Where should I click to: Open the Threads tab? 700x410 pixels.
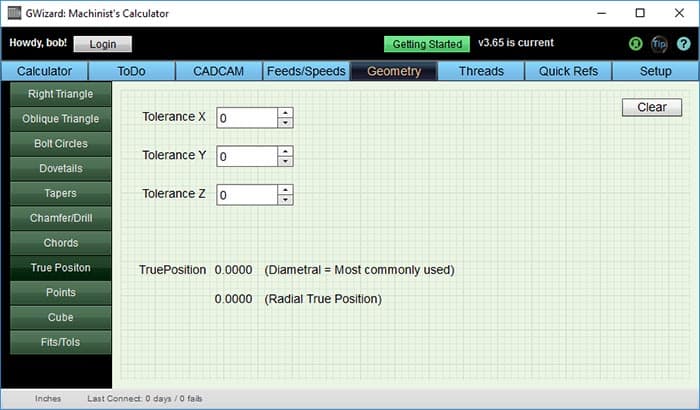coord(481,71)
